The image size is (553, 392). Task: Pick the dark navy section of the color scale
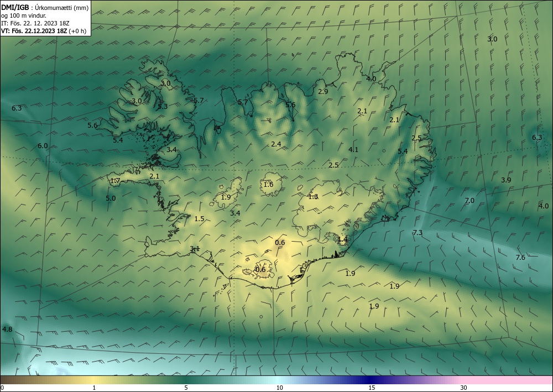pos(371,380)
